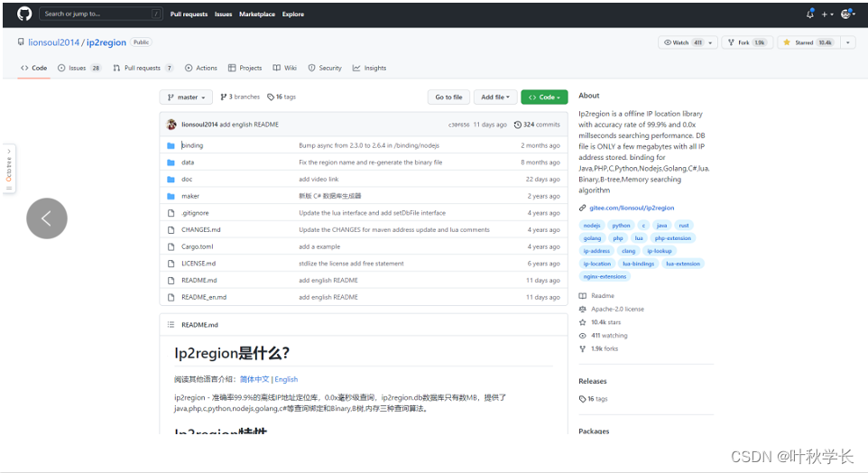Image resolution: width=868 pixels, height=473 pixels.
Task: Fork the repository
Action: (x=747, y=42)
